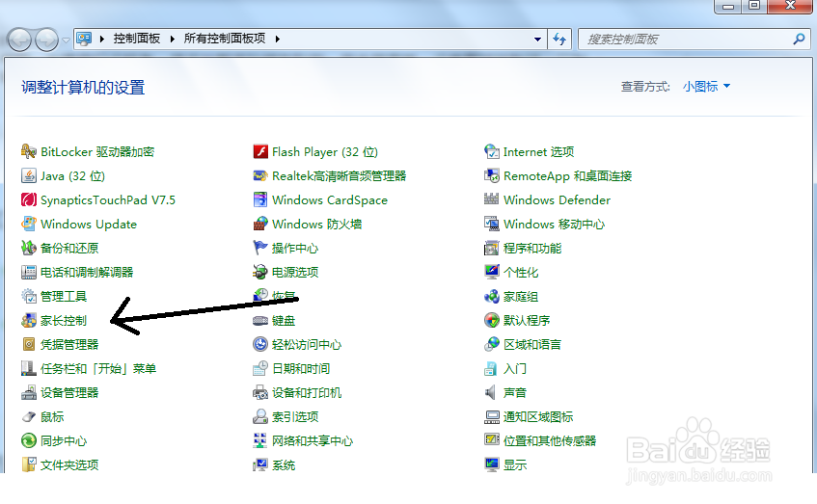This screenshot has width=817, height=504.
Task: Click the 设备和打印机 icon
Action: [x=260, y=392]
